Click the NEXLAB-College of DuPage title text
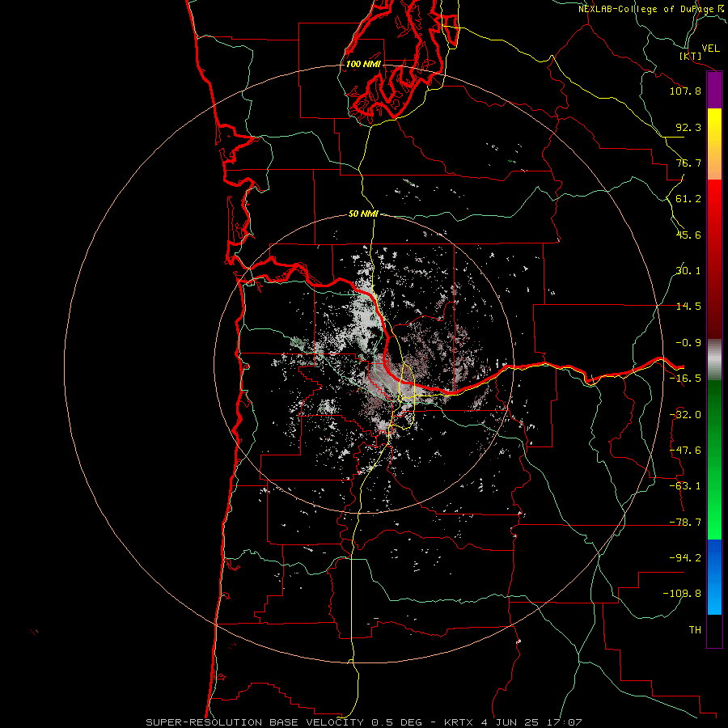The width and height of the screenshot is (728, 728). pyautogui.click(x=650, y=9)
